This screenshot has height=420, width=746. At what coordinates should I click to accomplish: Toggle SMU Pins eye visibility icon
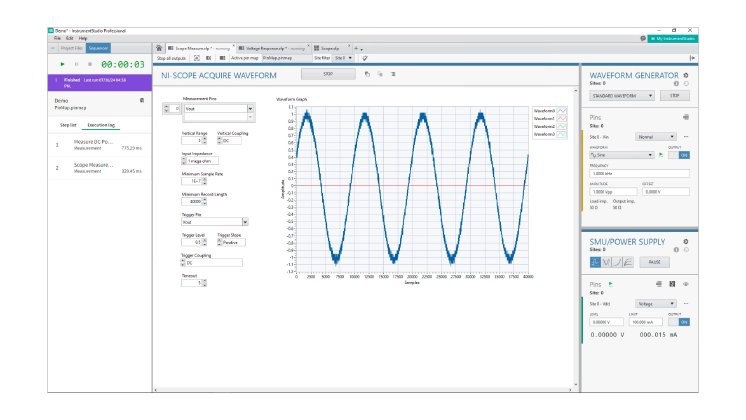coord(686,284)
